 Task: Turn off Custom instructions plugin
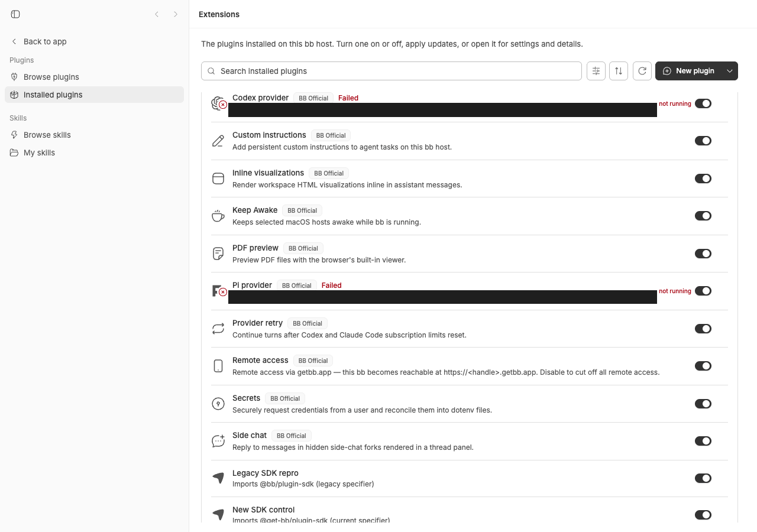click(x=703, y=141)
